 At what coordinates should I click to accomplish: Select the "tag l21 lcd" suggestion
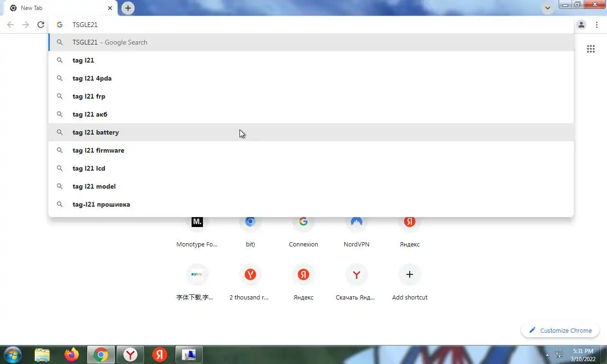311,168
